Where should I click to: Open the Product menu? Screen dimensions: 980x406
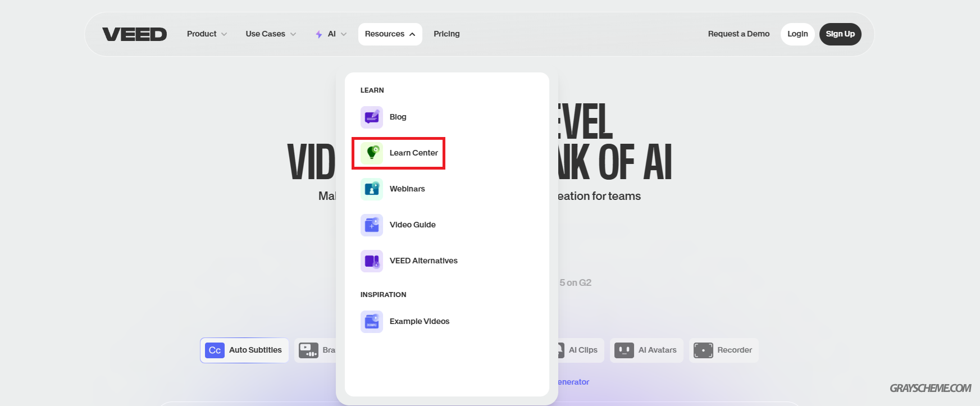[x=202, y=34]
